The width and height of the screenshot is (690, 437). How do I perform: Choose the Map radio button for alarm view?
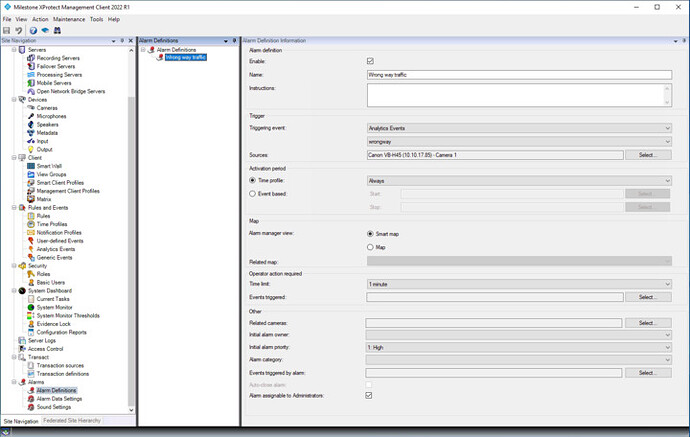tap(371, 246)
